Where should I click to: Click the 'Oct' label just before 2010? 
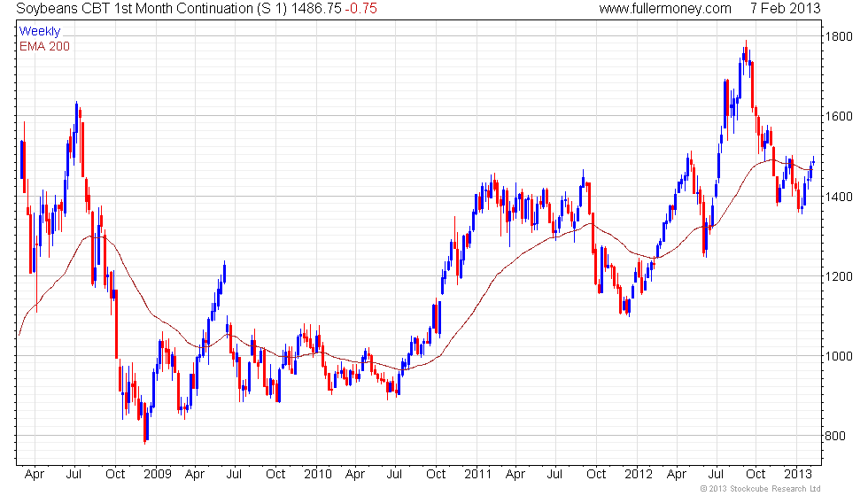[x=275, y=474]
